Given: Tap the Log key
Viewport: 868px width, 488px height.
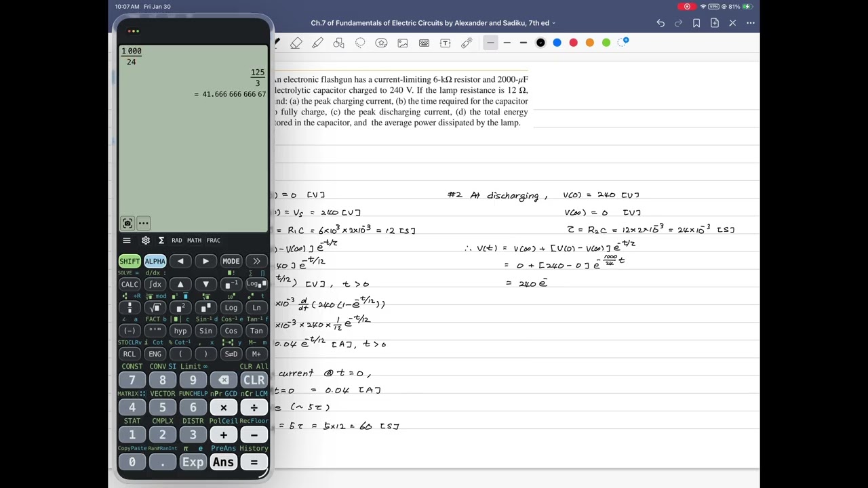Looking at the screenshot, I should pyautogui.click(x=231, y=307).
